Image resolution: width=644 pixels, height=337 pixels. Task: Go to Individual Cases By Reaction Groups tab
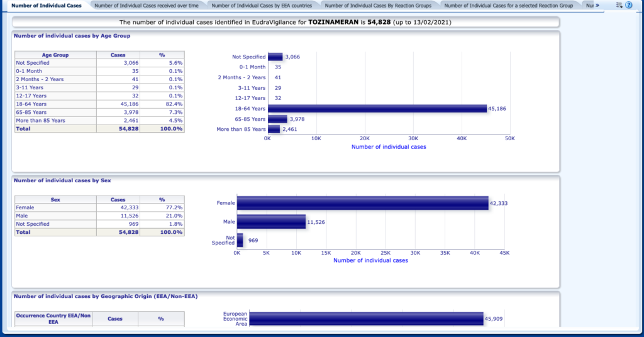click(x=379, y=5)
